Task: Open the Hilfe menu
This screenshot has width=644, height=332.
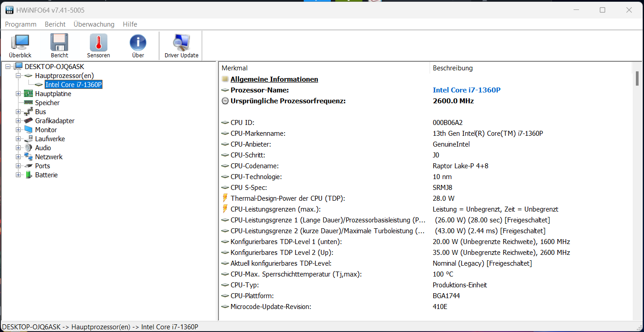Action: [x=130, y=24]
